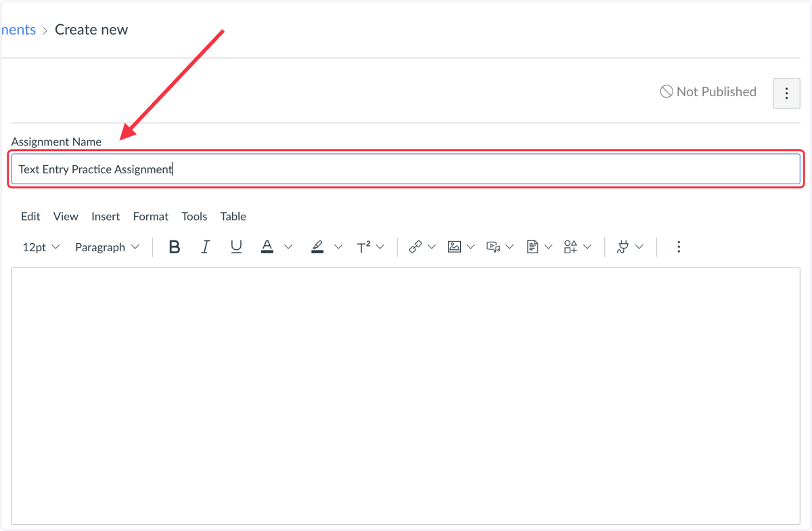Open the Format menu
Viewport: 812px width, 531px height.
[150, 217]
